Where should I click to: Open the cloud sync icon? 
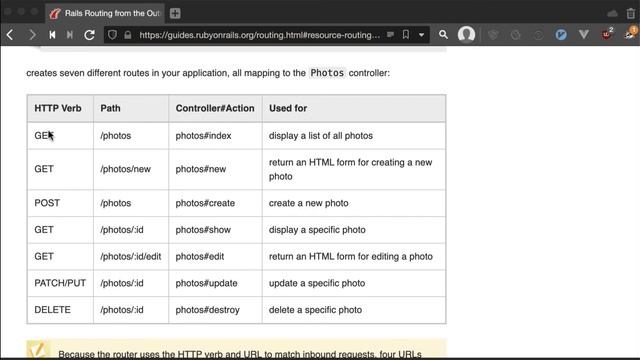[612, 13]
